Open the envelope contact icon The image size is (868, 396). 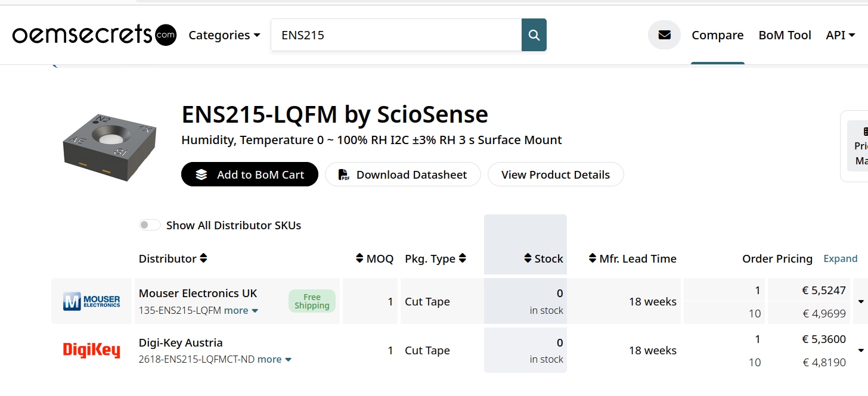664,35
